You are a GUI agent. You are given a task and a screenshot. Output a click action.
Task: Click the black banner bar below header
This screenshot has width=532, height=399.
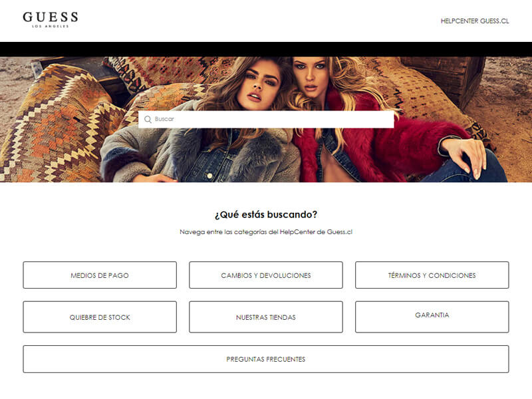(266, 49)
